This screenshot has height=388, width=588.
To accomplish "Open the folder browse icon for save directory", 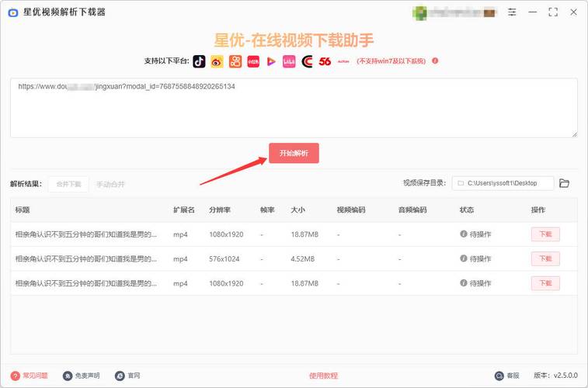I will (x=564, y=183).
